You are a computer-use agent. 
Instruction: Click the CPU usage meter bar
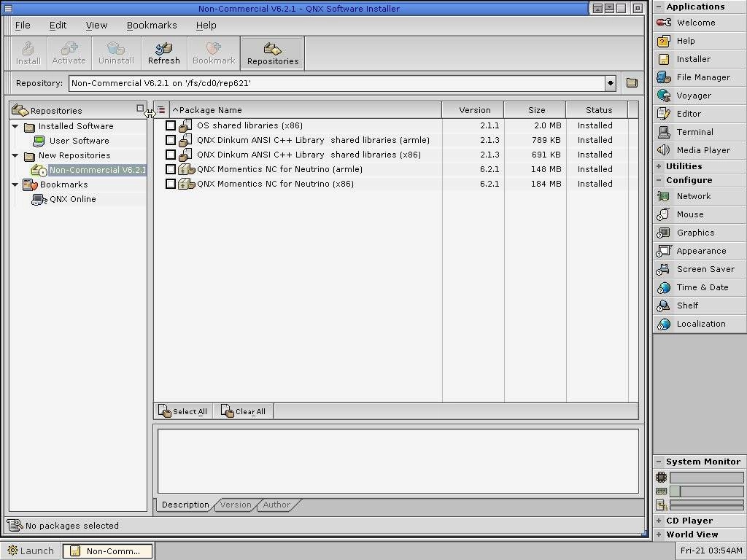[706, 477]
